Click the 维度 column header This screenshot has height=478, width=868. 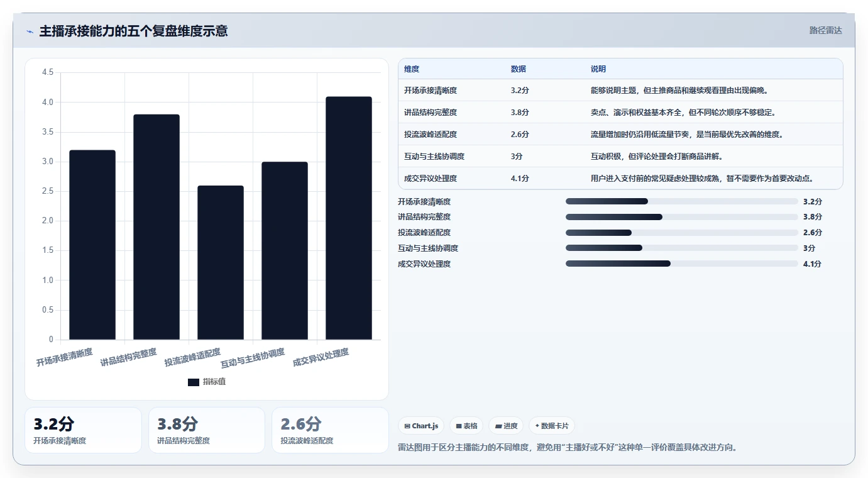pos(412,69)
